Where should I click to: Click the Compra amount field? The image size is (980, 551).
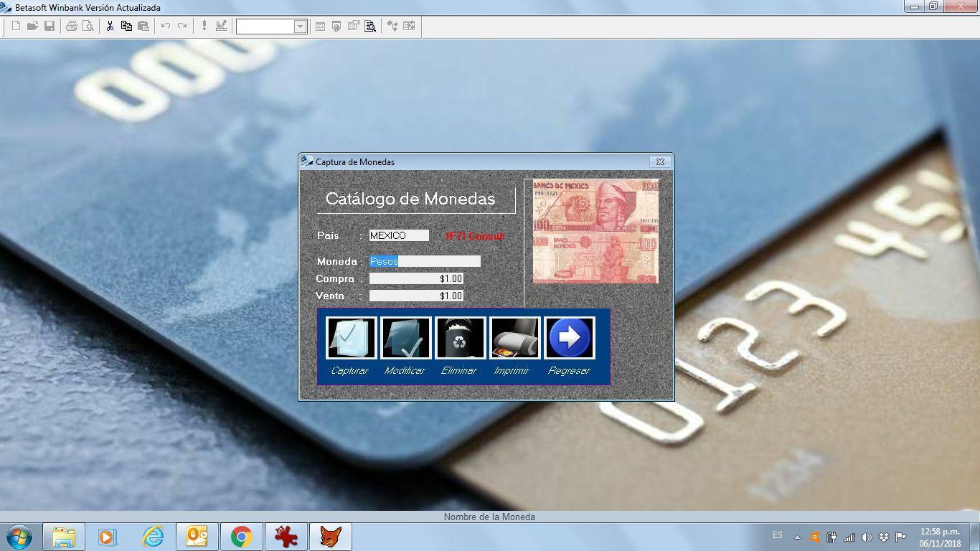point(416,278)
